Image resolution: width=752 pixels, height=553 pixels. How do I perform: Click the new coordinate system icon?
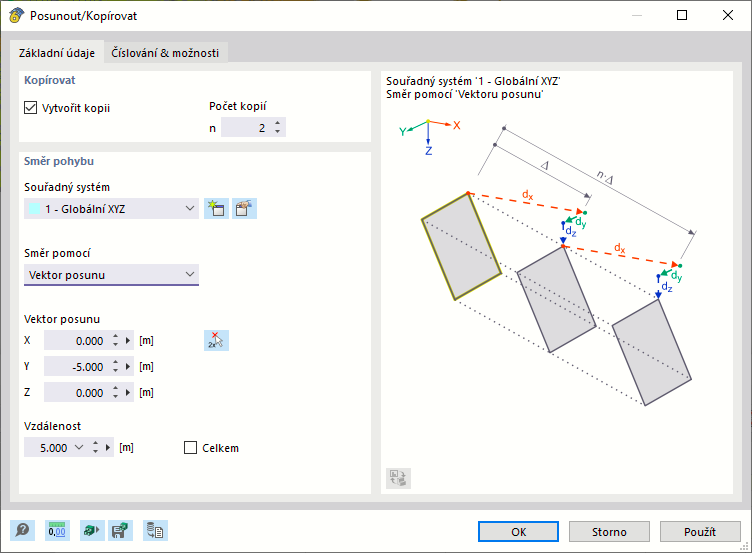(216, 209)
